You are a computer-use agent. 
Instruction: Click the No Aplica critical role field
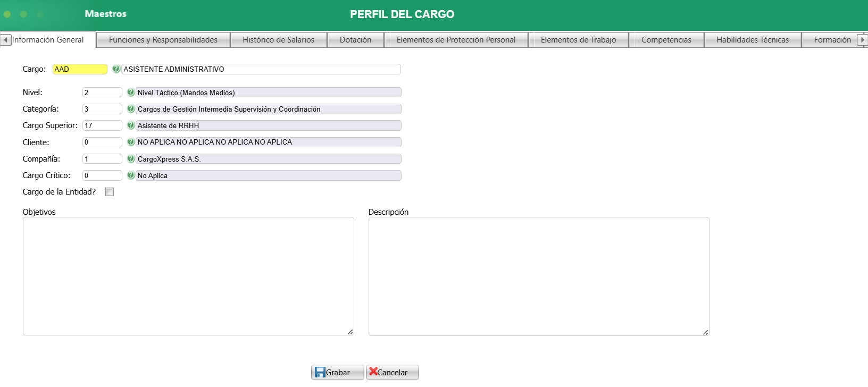pos(269,175)
